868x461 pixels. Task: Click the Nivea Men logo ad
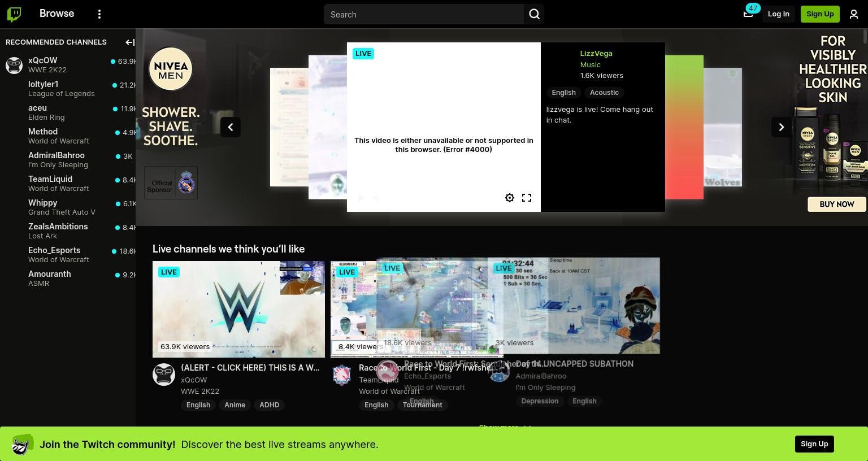tap(171, 69)
